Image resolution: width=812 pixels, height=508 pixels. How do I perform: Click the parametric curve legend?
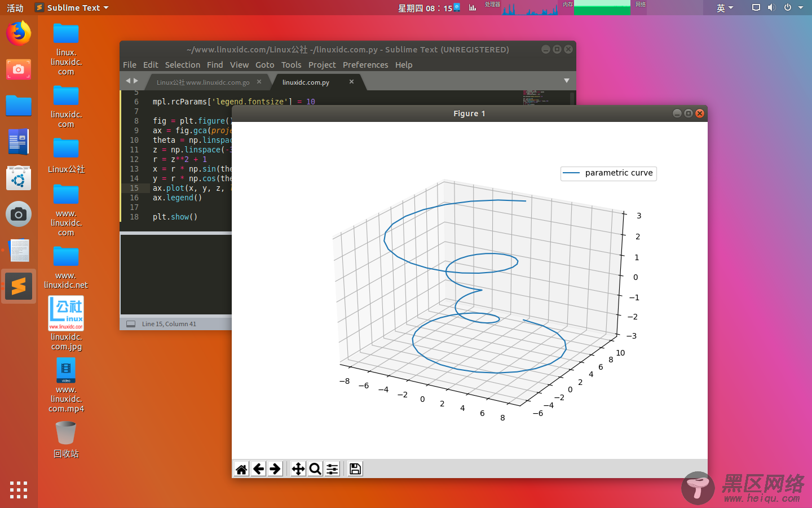pos(608,173)
